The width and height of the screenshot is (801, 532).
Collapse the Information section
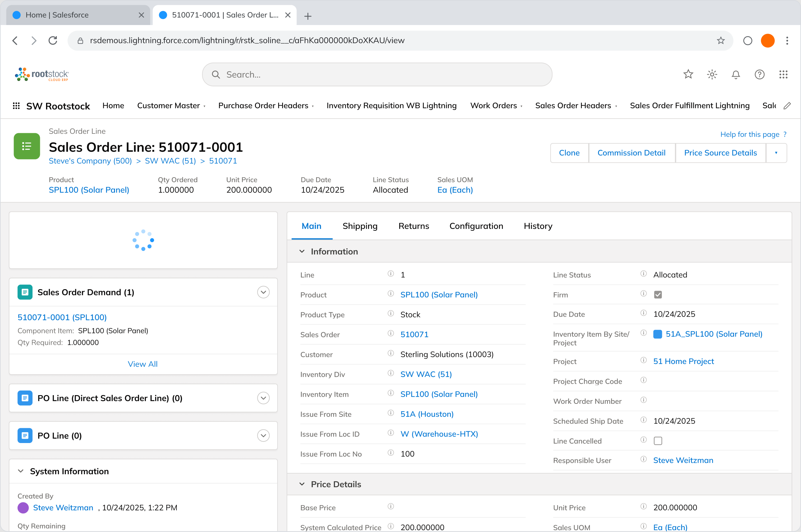click(302, 251)
